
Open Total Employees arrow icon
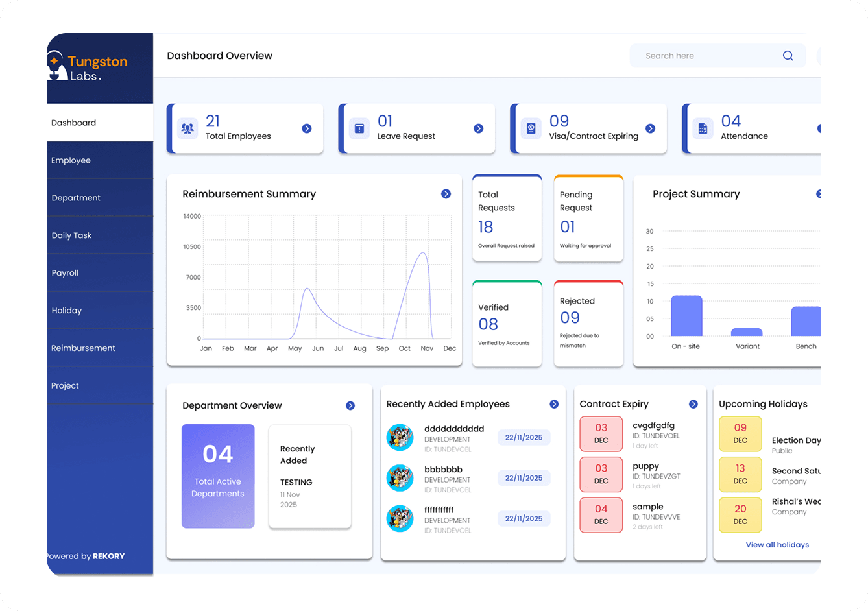pos(307,128)
